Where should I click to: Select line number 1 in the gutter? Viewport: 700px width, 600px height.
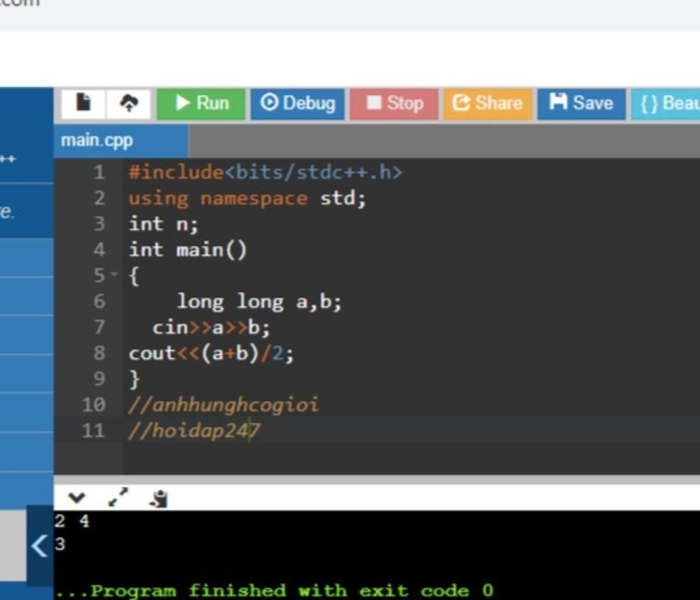coord(99,172)
